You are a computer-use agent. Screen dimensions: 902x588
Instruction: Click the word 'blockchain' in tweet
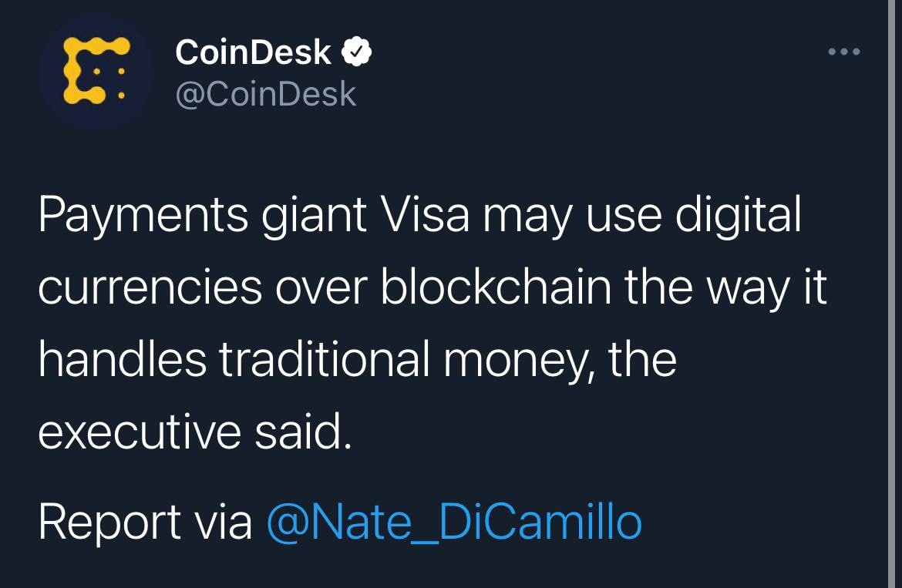(x=496, y=287)
